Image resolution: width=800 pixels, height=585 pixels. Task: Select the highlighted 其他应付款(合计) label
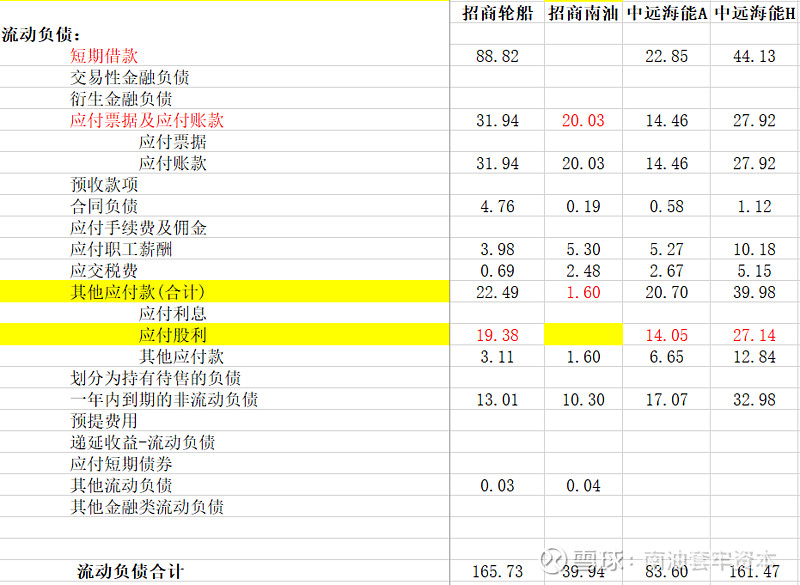[138, 292]
